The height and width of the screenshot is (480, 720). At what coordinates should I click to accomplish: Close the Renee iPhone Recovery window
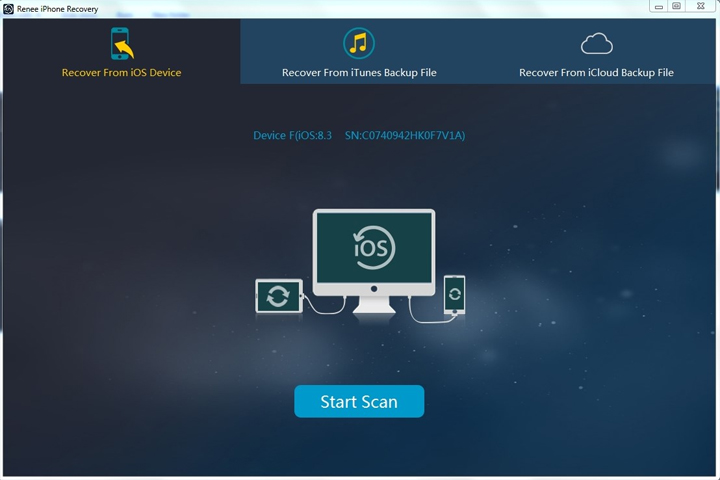coord(701,6)
